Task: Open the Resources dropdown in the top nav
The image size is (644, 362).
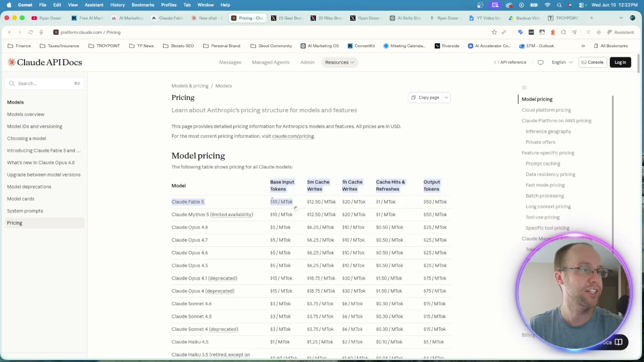Action: click(340, 62)
